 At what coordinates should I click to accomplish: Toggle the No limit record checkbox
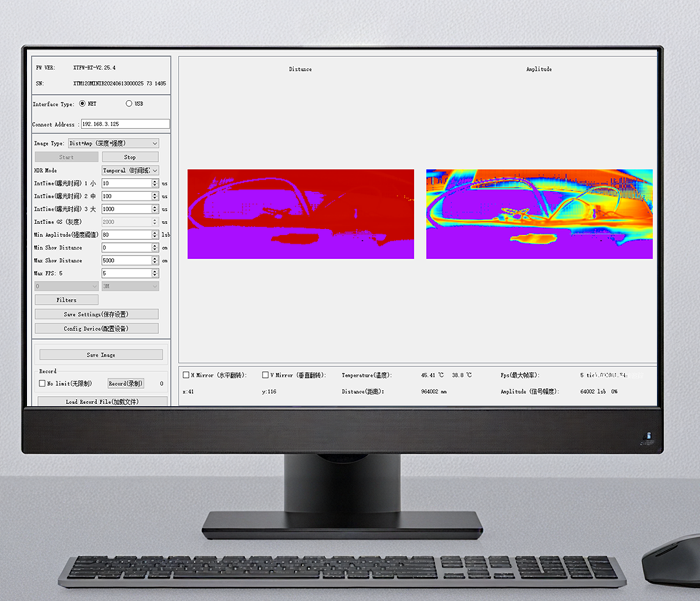pos(42,383)
